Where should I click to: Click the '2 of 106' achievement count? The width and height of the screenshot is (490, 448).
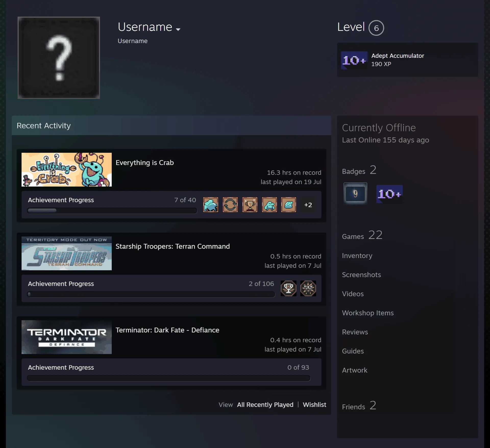261,284
